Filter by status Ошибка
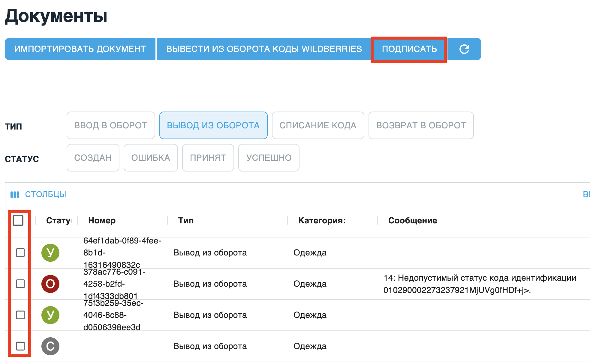590x364 pixels. click(x=151, y=158)
